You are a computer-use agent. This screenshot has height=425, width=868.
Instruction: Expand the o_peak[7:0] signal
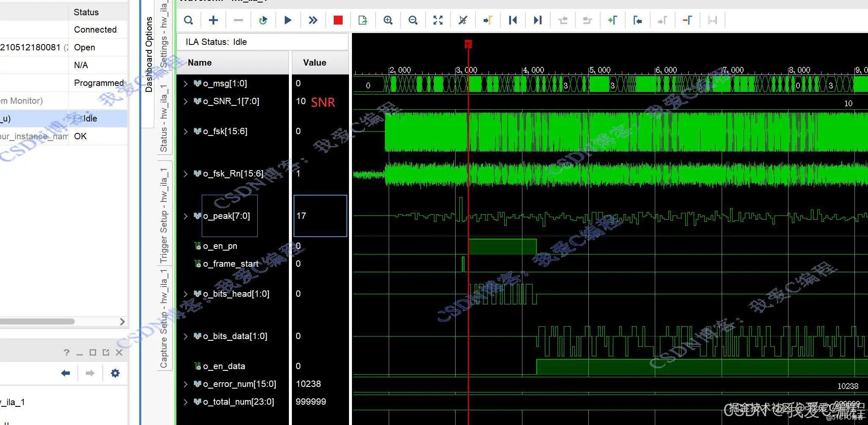pos(185,216)
